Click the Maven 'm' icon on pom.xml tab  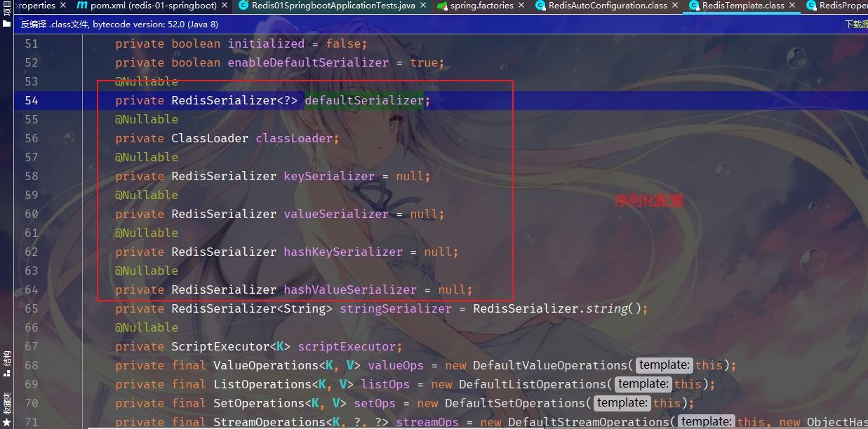82,6
